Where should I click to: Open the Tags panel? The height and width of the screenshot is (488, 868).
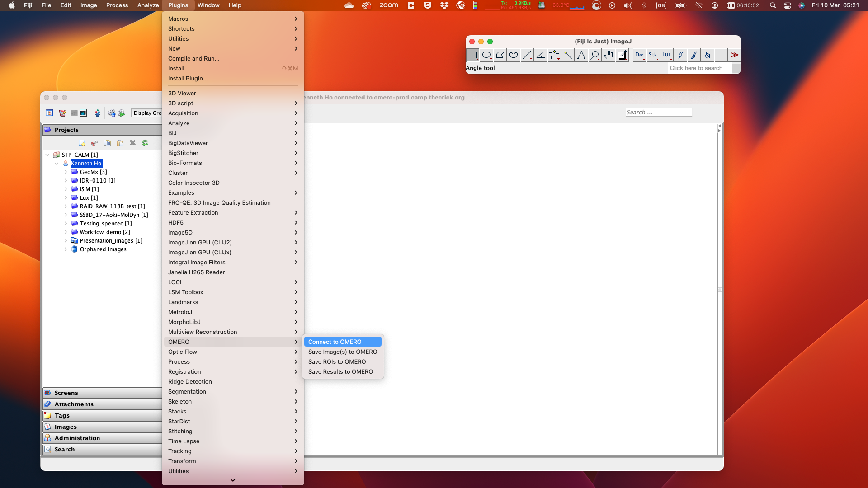click(x=62, y=415)
